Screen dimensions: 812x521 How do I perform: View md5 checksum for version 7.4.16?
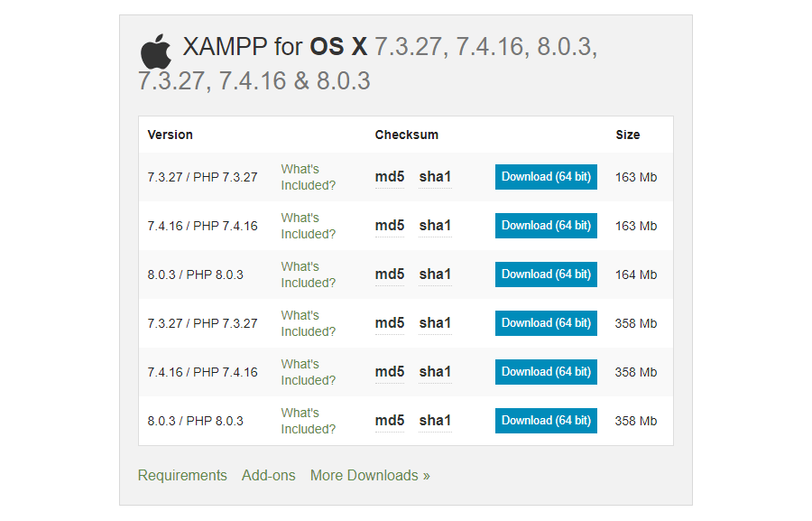[388, 225]
